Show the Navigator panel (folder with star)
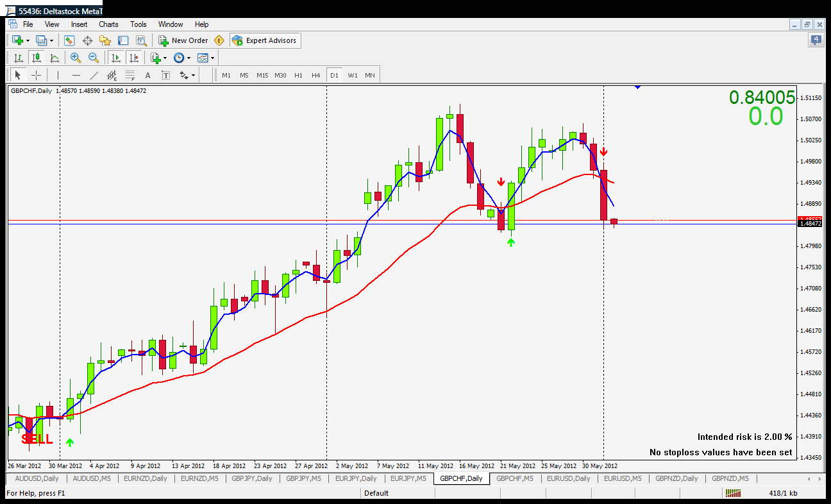Viewport: 831px width, 504px height. [x=105, y=40]
